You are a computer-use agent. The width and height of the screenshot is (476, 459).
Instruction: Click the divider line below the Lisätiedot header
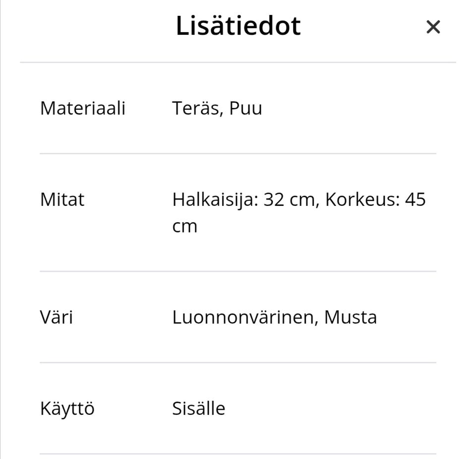click(x=238, y=63)
